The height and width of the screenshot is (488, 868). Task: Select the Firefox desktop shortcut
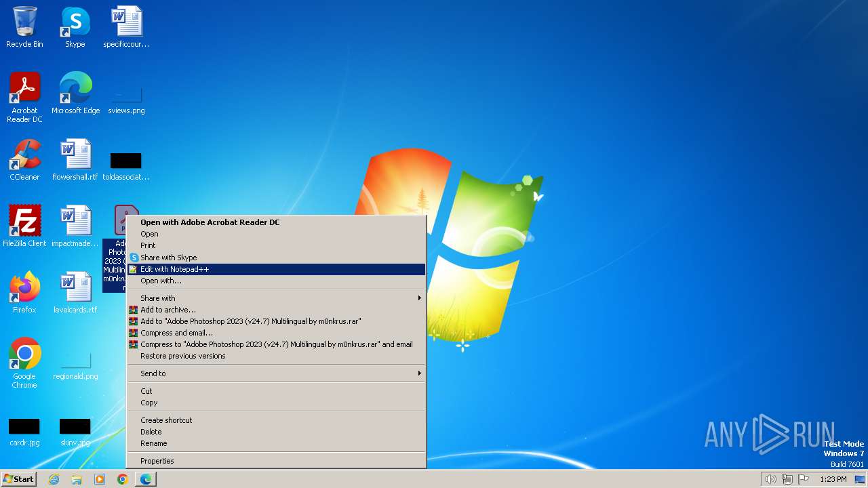[24, 293]
